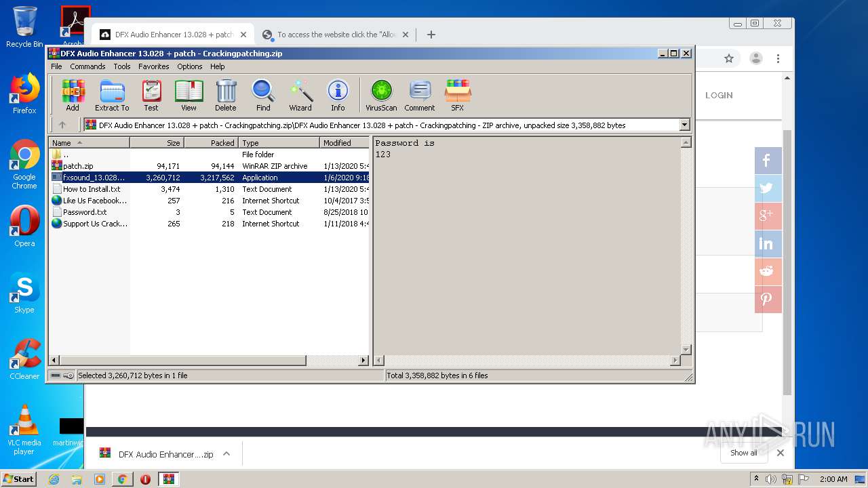
Task: Expand the archive path dropdown
Action: click(x=684, y=125)
